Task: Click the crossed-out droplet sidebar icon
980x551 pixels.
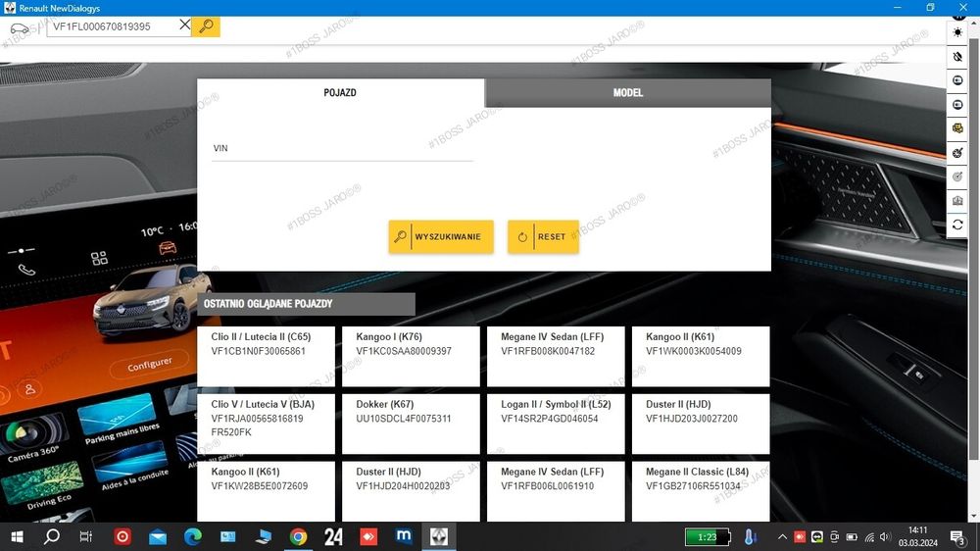Action: (x=957, y=57)
